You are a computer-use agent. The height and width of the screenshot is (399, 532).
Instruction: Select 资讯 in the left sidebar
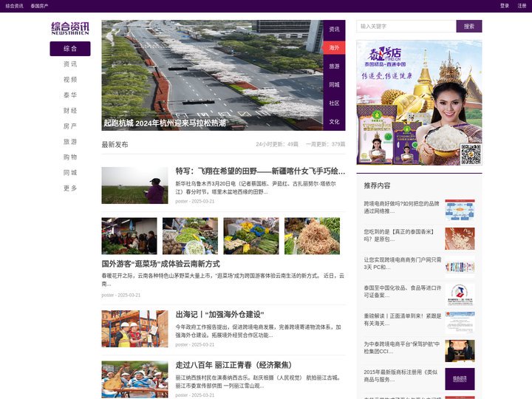click(70, 64)
